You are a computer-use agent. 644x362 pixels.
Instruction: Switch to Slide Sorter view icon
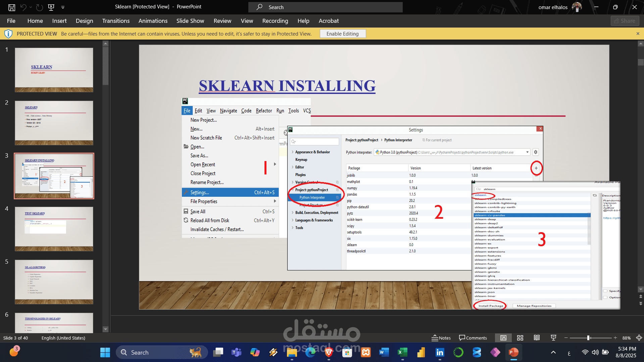520,338
